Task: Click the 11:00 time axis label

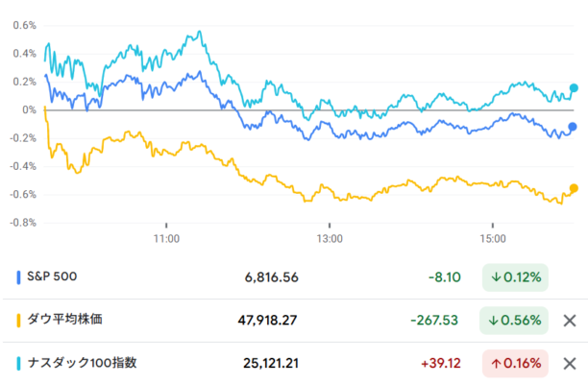Action: coord(167,237)
